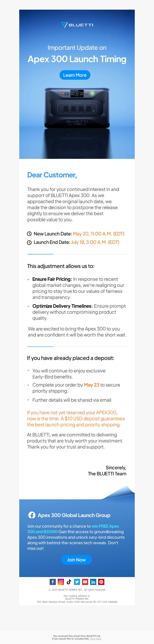Open the Instagram social icon
The height and width of the screenshot is (644, 154).
click(61, 582)
